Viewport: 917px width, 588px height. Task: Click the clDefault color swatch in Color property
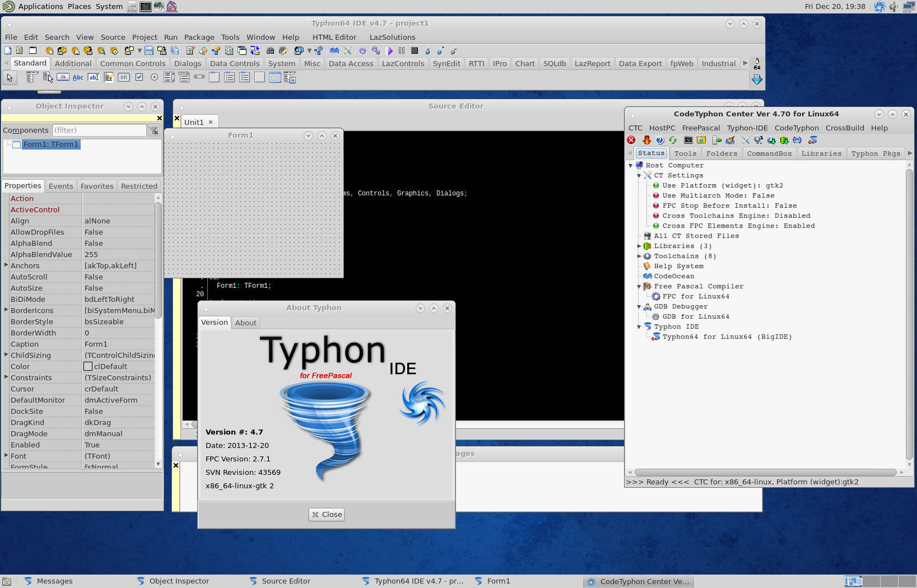coord(88,366)
